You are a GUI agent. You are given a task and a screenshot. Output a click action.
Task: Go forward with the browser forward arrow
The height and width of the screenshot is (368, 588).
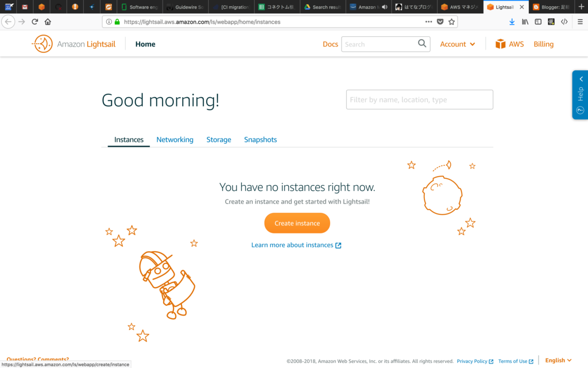tap(22, 22)
